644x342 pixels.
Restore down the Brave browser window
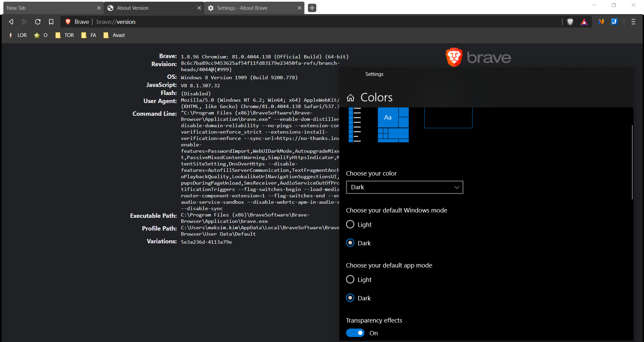614,5
